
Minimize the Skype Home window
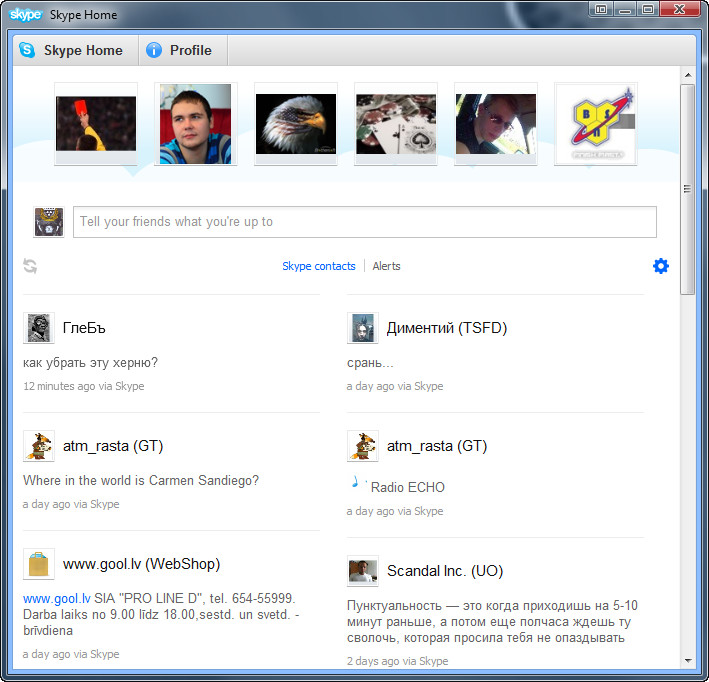[x=624, y=9]
